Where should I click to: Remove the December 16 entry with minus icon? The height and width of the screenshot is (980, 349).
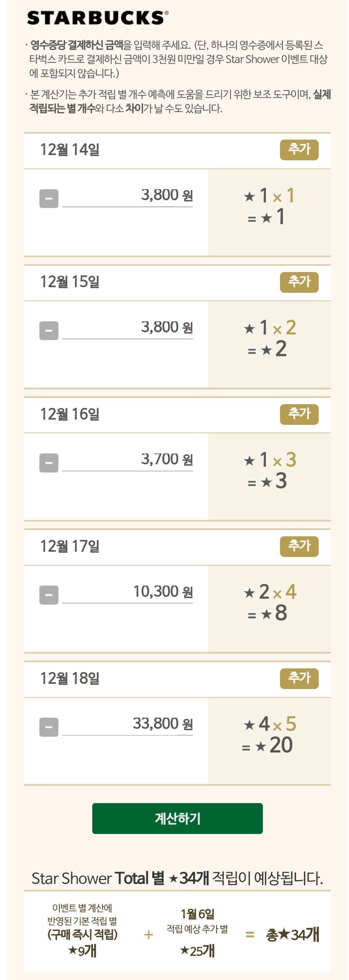coord(49,463)
